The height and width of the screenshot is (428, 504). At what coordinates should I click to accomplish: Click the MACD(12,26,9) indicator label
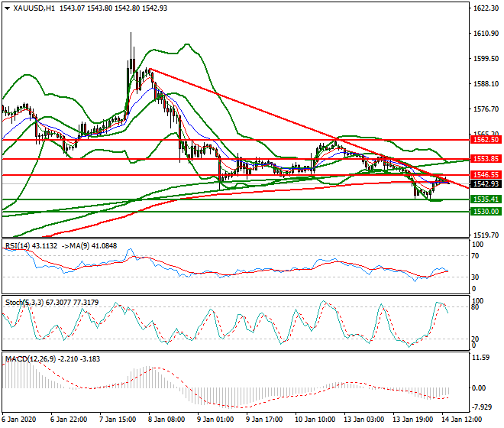tap(53, 358)
